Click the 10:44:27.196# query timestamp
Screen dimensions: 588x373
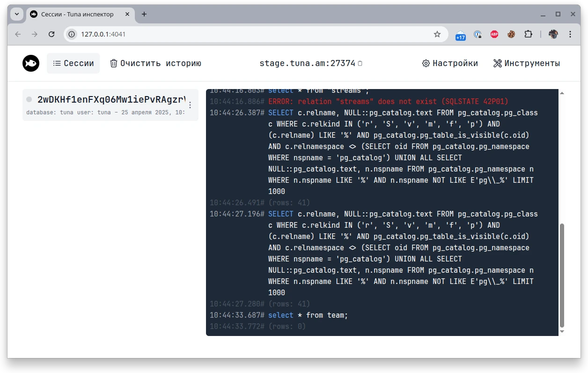point(237,214)
